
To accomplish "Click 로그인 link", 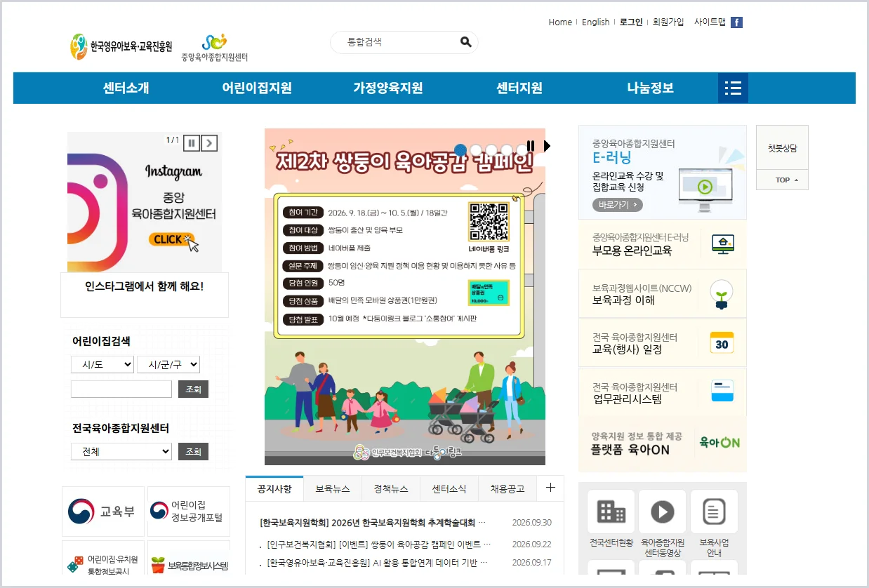I will tap(631, 22).
